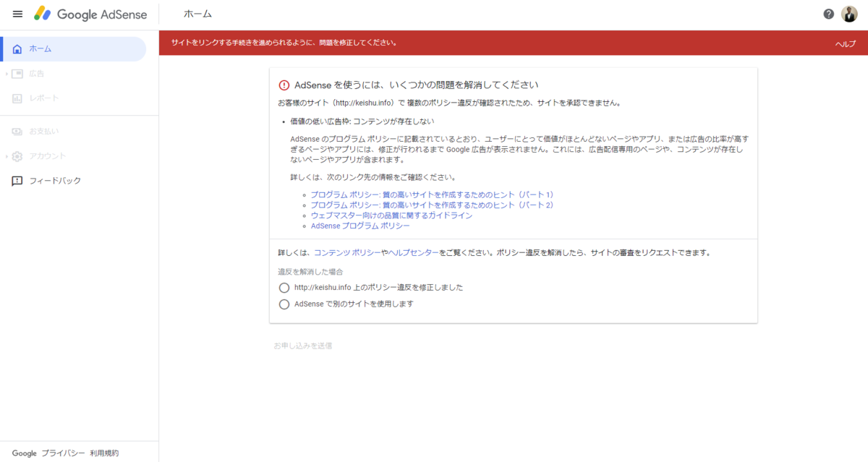Expand the アカウント section arrow
The image size is (868, 462).
[x=7, y=156]
